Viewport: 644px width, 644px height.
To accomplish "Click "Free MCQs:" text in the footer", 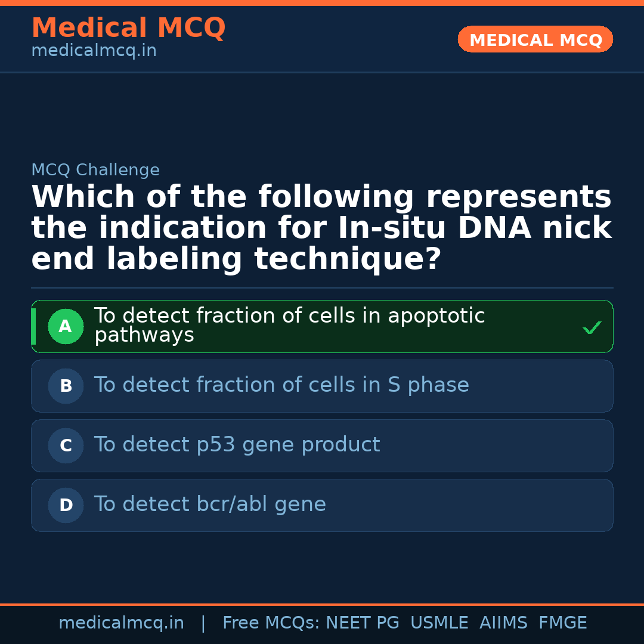I will point(271,623).
